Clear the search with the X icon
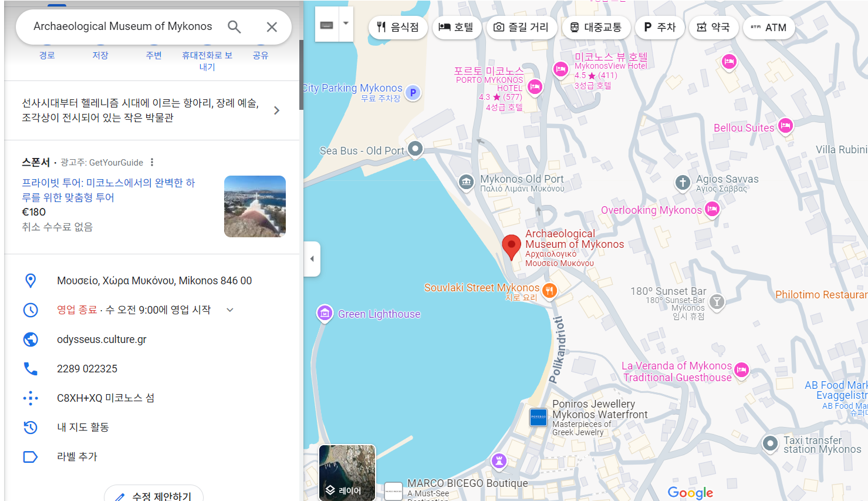 [x=272, y=27]
